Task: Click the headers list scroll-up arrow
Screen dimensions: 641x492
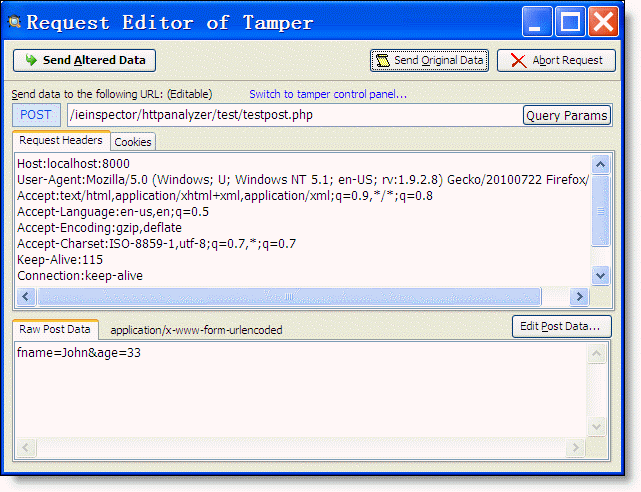Action: point(601,165)
